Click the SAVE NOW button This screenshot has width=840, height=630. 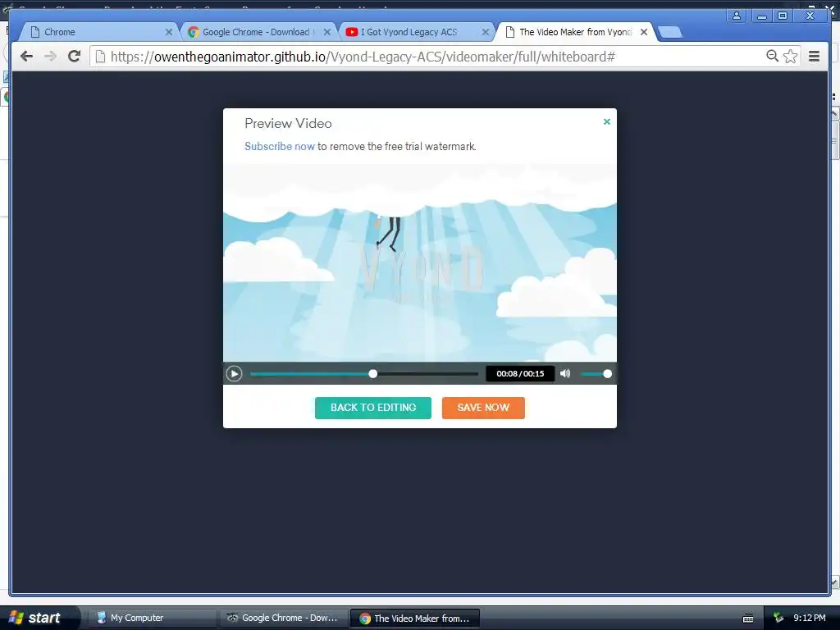[x=483, y=408]
